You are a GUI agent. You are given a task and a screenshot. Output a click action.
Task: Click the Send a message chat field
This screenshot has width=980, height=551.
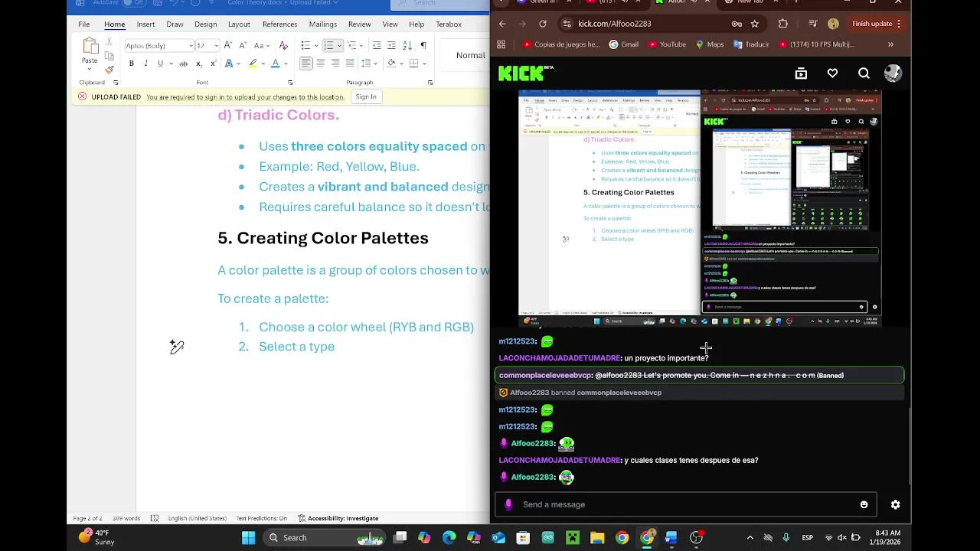[x=685, y=504]
